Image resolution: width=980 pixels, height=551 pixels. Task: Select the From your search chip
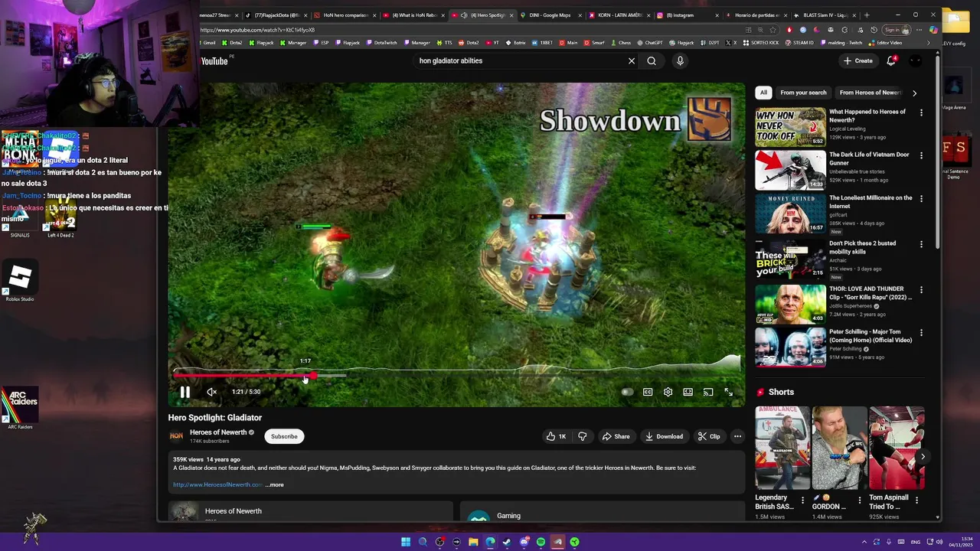(803, 93)
